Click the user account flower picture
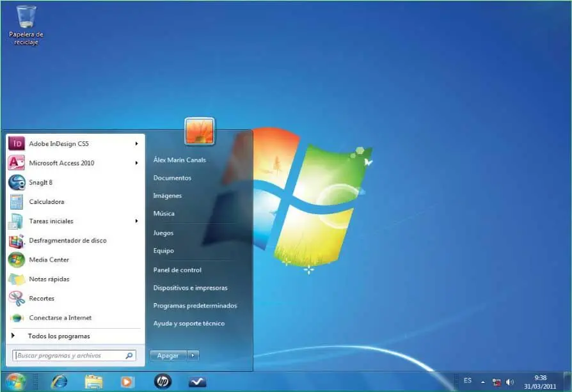The width and height of the screenshot is (572, 392). (199, 131)
